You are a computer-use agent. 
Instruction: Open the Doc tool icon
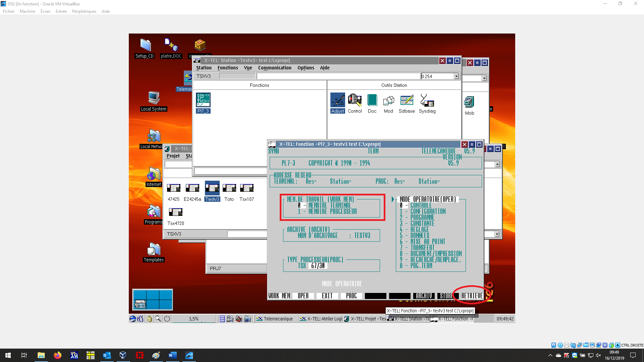[x=372, y=101]
